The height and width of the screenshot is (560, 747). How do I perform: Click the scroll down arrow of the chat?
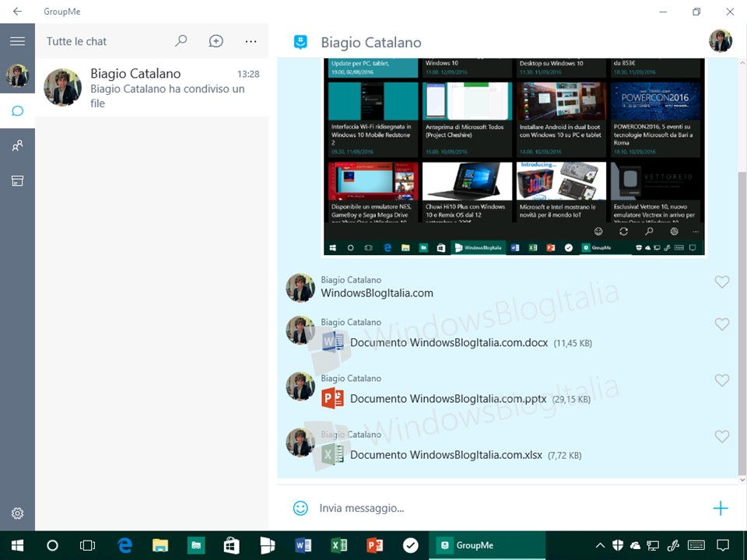click(742, 480)
